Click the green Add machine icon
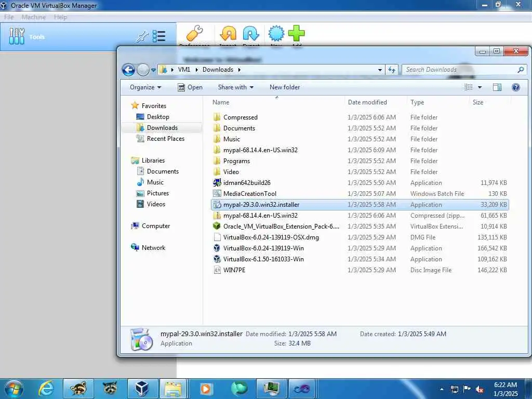Screen dimensions: 532x399 pyautogui.click(x=296, y=33)
